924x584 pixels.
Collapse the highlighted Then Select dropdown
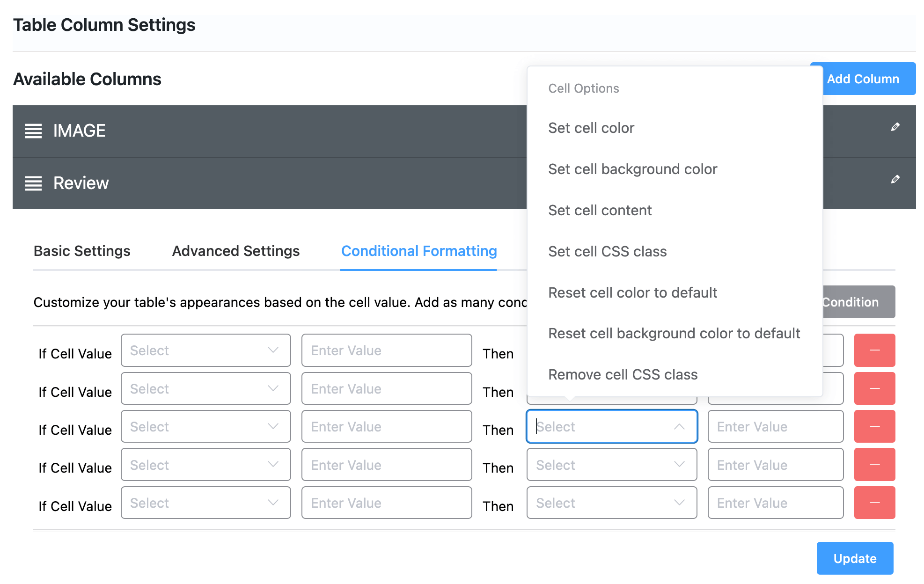point(611,426)
